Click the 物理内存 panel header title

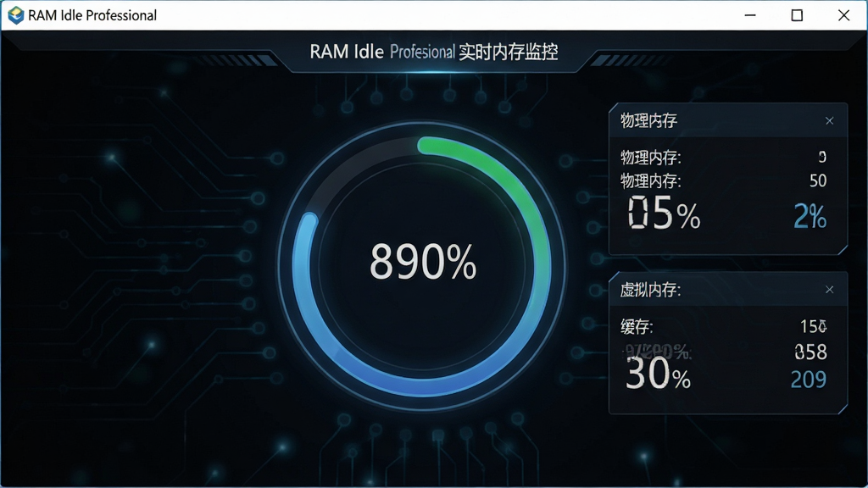pos(648,120)
